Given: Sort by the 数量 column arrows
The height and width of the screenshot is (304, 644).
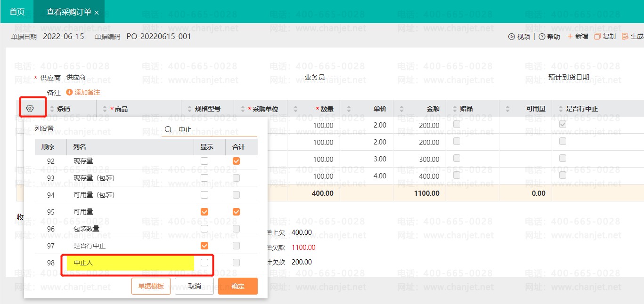Looking at the screenshot, I should click(296, 109).
